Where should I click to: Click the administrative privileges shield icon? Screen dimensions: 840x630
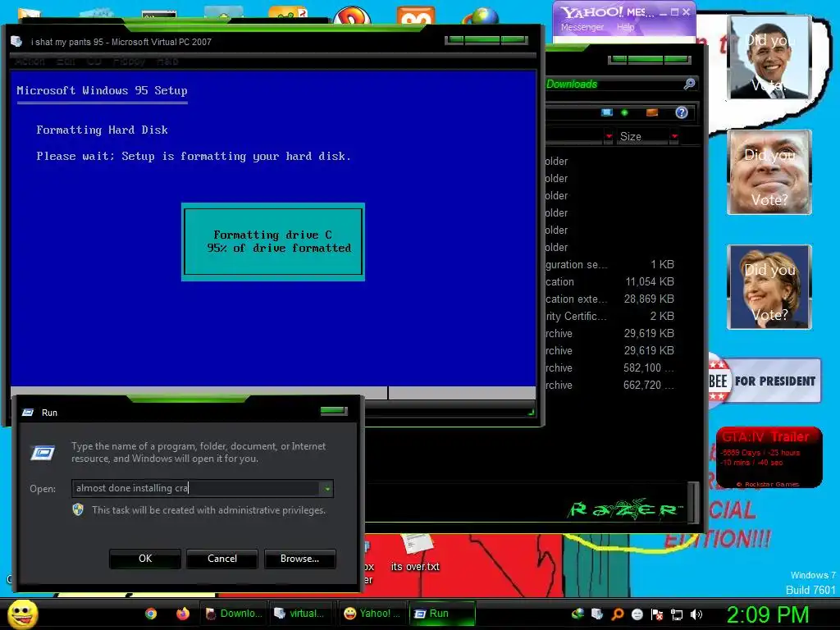pos(78,509)
